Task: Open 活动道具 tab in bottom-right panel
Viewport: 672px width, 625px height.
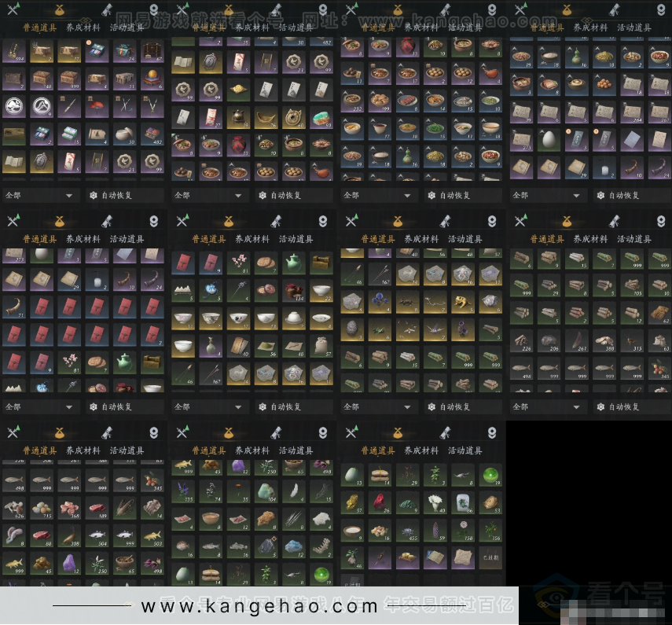Action: click(x=465, y=450)
